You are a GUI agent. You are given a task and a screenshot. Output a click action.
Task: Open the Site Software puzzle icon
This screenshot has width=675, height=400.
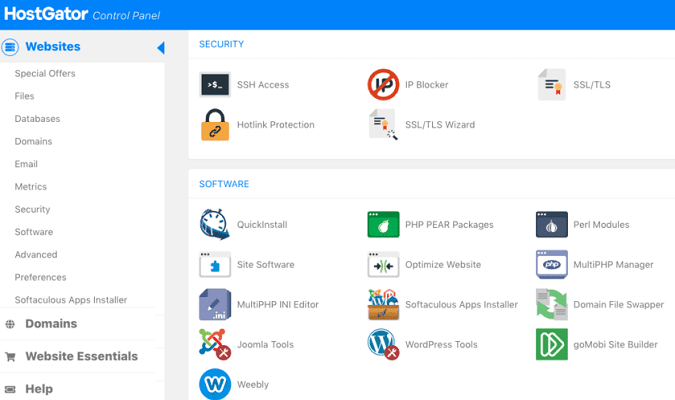[x=215, y=264]
